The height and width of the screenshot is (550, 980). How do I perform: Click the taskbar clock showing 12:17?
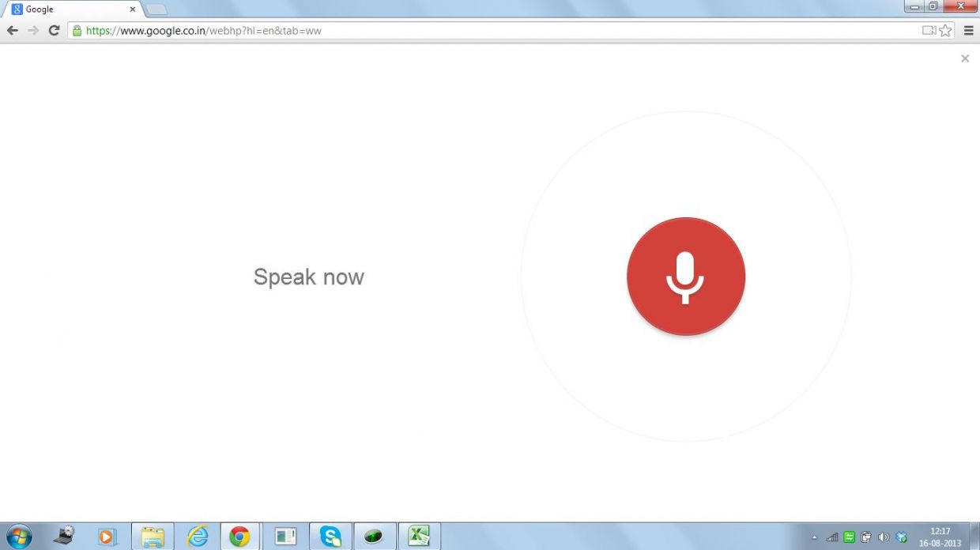[x=940, y=537]
